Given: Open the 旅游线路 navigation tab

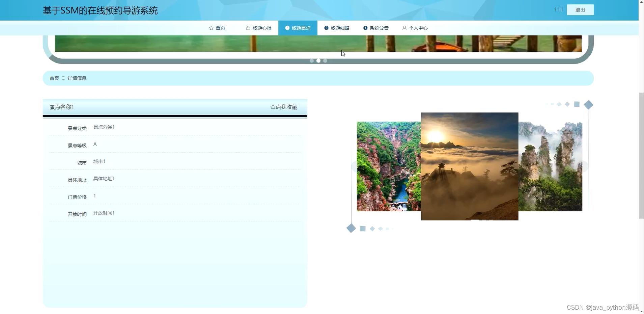Looking at the screenshot, I should point(337,28).
